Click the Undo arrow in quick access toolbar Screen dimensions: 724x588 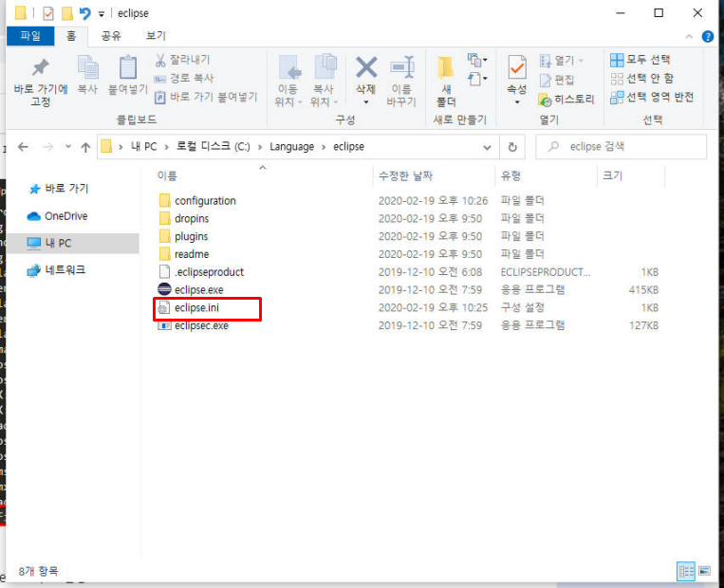[85, 13]
